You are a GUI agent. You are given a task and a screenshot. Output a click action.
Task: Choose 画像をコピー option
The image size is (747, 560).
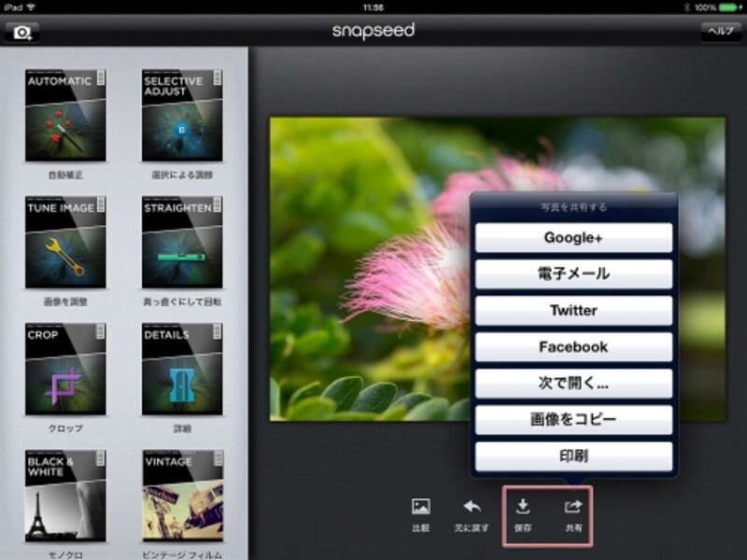point(573,419)
